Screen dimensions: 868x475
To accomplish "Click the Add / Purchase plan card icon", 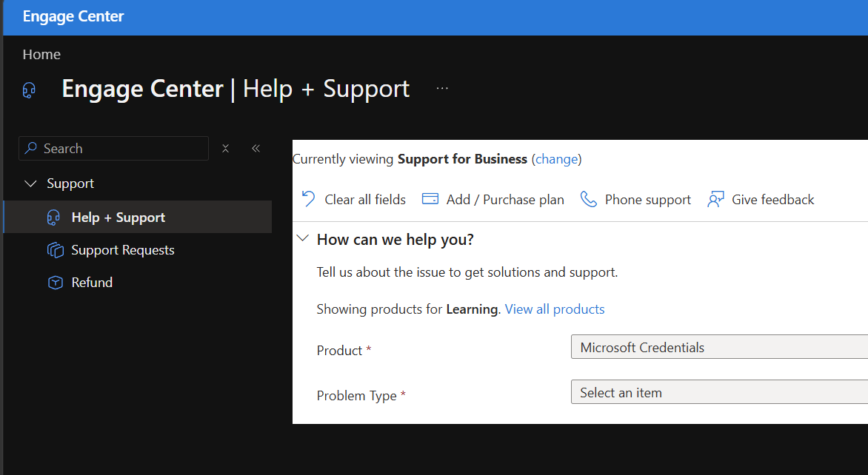I will (430, 199).
